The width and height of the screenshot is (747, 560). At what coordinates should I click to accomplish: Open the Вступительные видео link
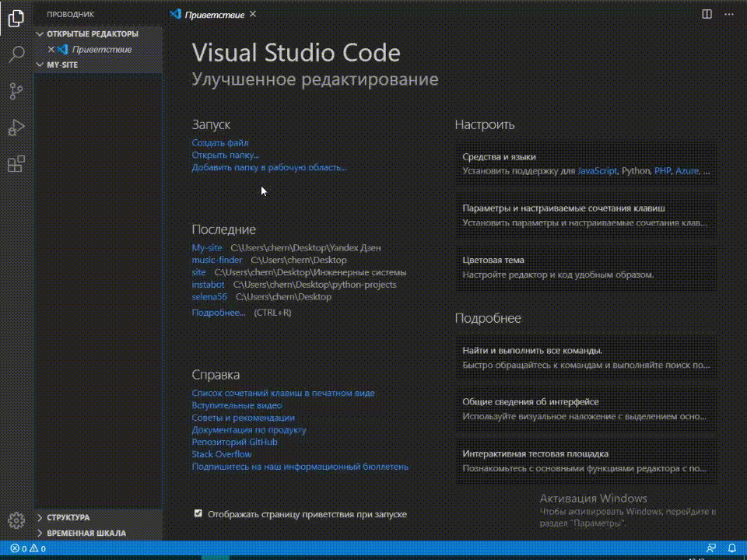(237, 405)
